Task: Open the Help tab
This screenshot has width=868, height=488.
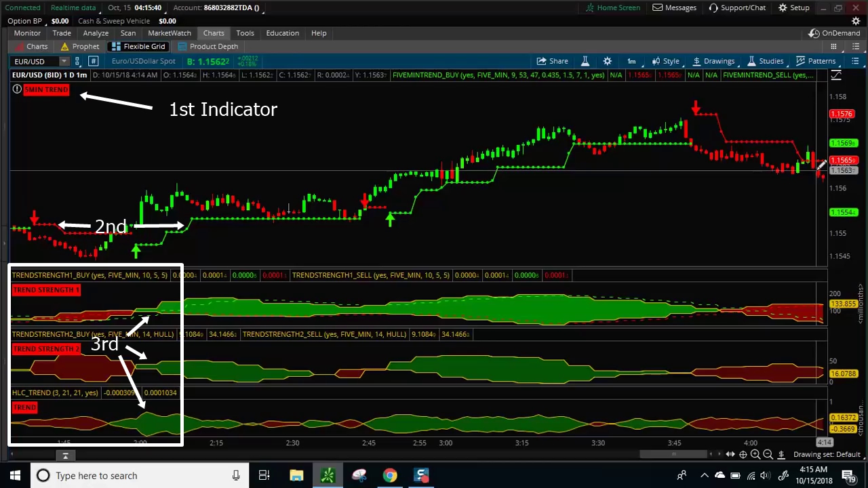Action: point(319,33)
